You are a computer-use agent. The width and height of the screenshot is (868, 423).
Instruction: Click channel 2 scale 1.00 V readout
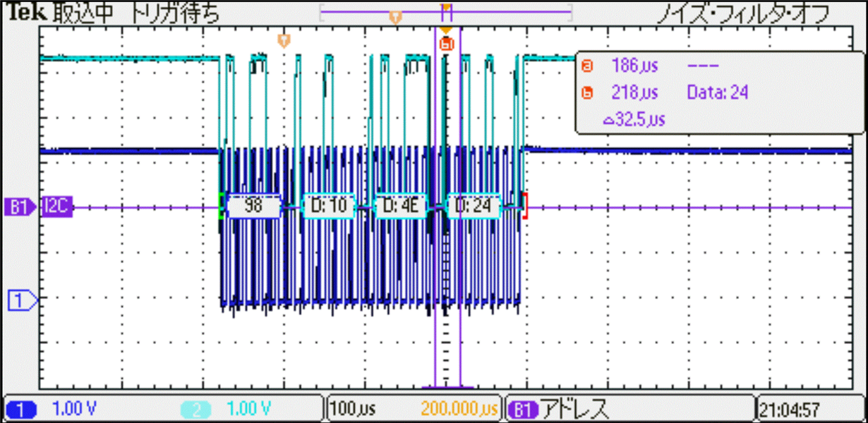249,408
